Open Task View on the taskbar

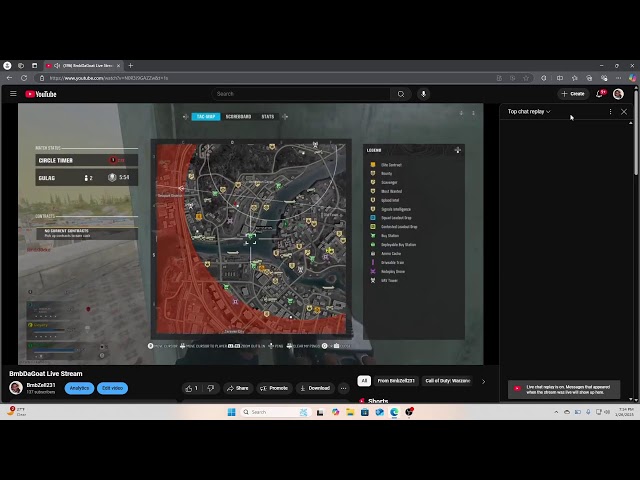(x=320, y=412)
